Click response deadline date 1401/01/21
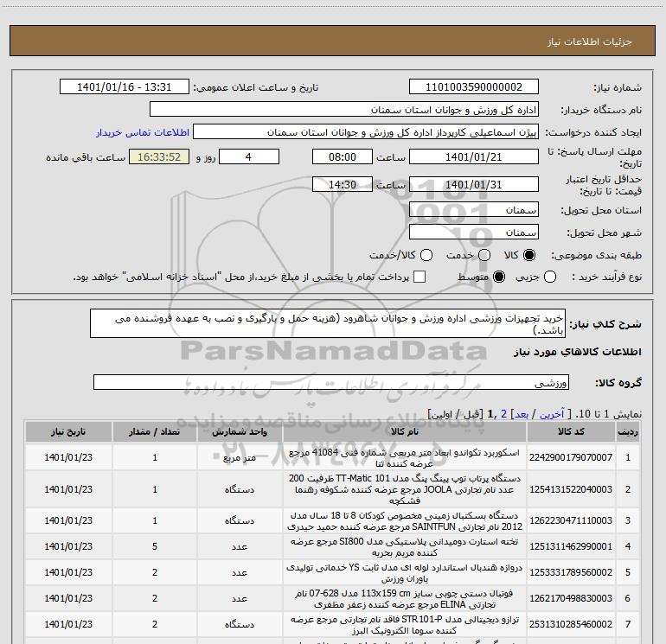 pos(474,156)
